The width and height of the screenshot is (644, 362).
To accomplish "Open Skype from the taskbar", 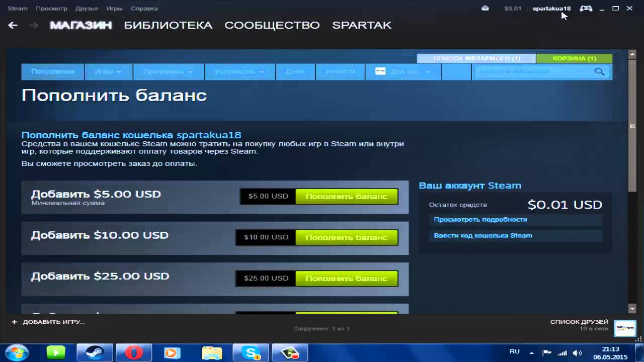I will pos(251,352).
